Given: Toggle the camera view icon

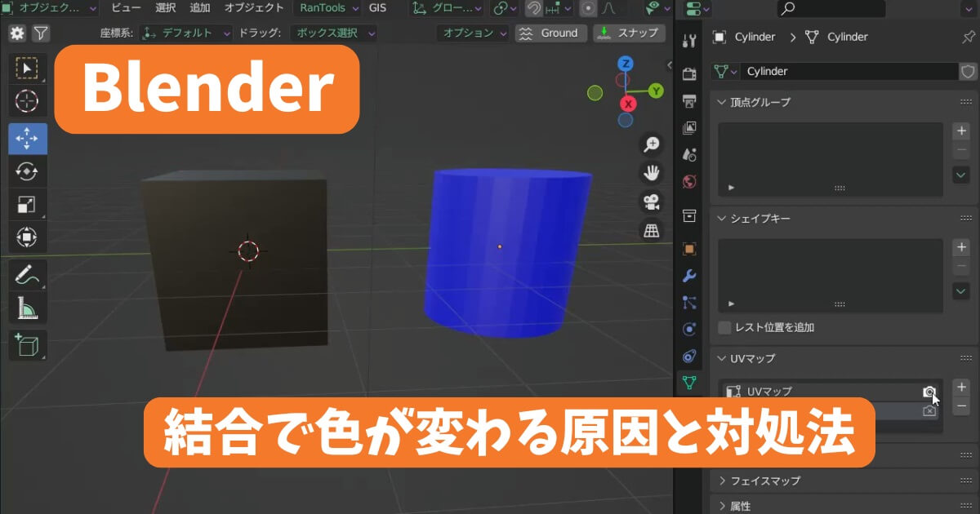Looking at the screenshot, I should coord(652,202).
